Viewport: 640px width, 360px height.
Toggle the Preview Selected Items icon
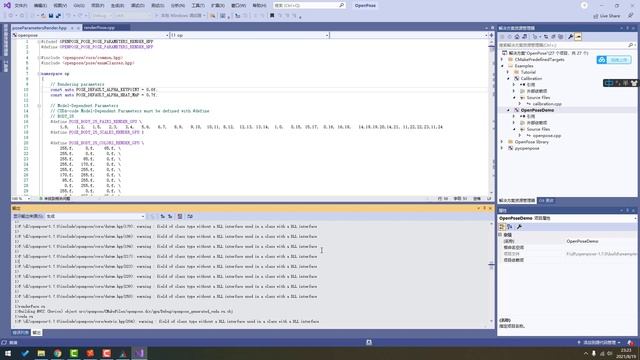click(578, 37)
